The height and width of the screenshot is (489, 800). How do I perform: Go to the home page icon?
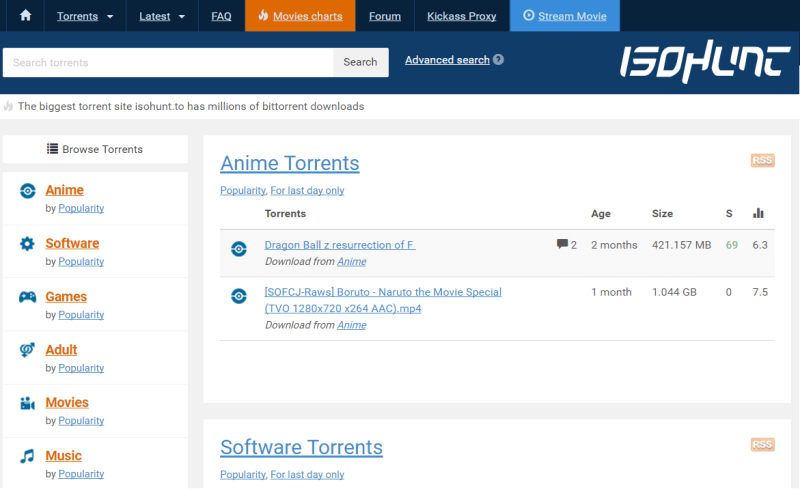click(26, 16)
